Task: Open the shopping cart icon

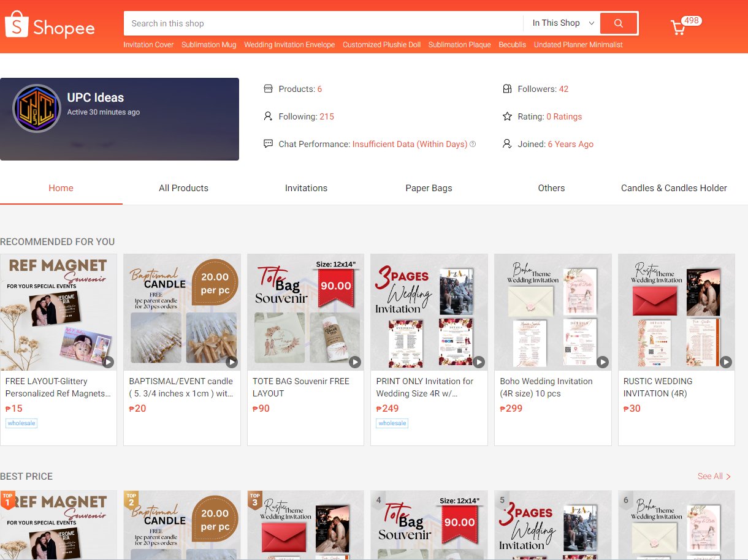Action: (x=678, y=28)
